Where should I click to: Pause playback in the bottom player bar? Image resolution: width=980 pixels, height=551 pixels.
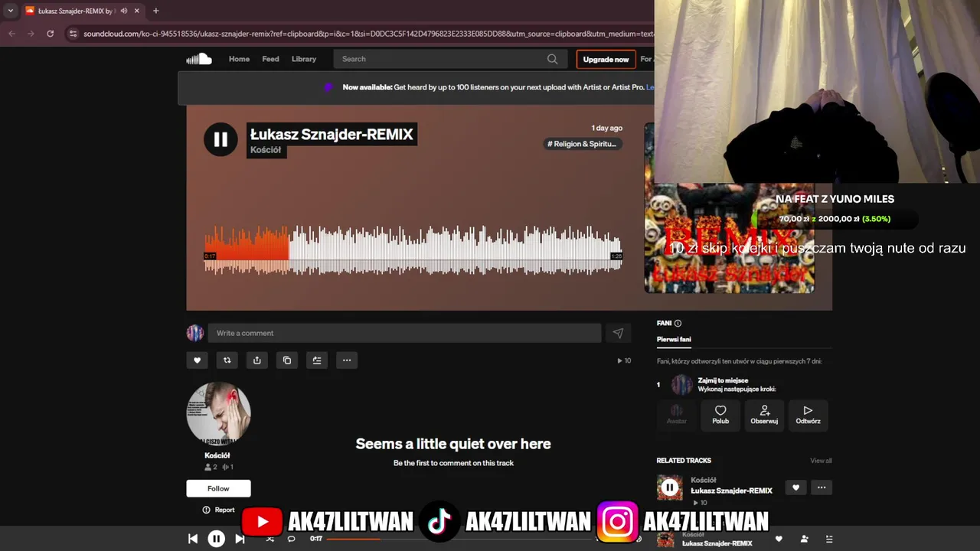[217, 539]
